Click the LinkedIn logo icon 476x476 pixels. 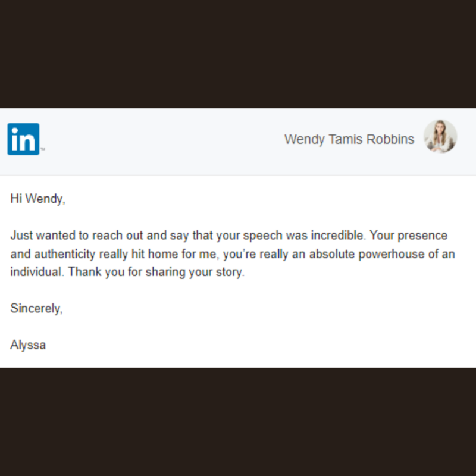click(x=23, y=139)
